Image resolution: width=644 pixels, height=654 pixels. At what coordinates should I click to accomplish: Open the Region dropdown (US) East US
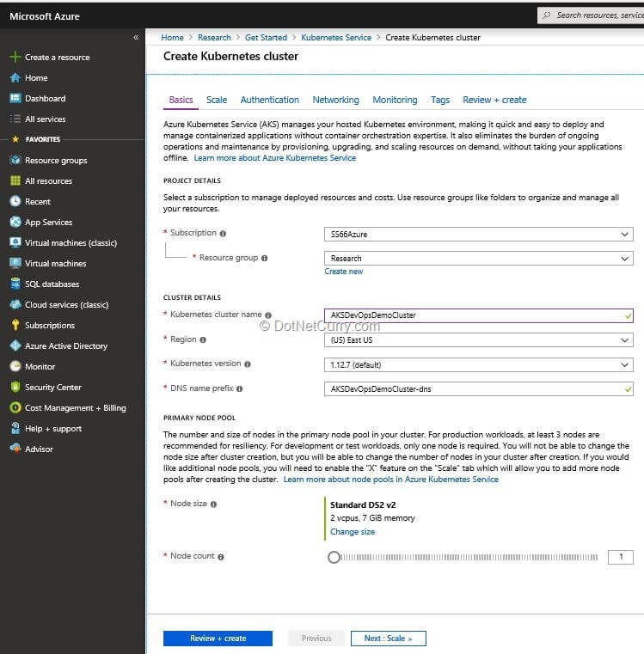(x=478, y=340)
